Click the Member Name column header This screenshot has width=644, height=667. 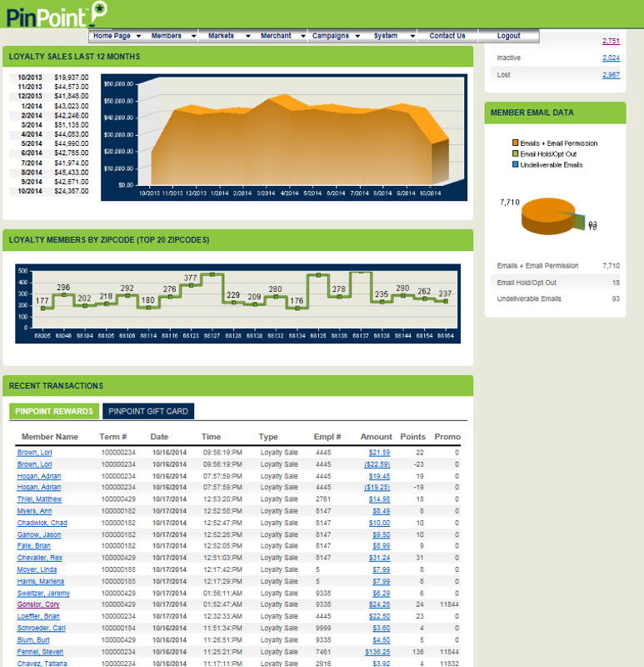coord(50,437)
